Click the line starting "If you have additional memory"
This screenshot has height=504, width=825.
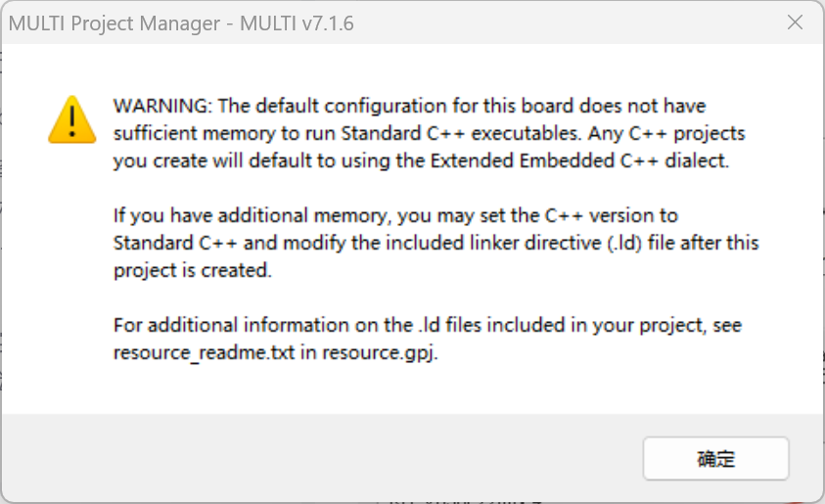pos(395,215)
